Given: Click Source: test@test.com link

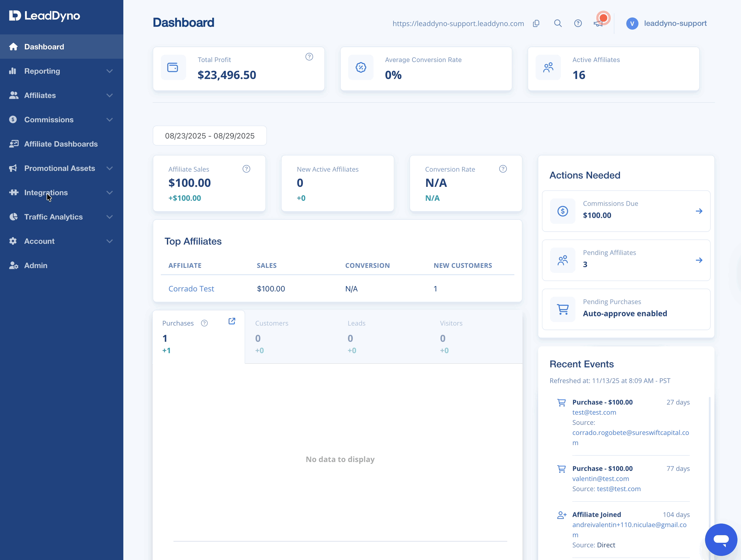Looking at the screenshot, I should 619,489.
